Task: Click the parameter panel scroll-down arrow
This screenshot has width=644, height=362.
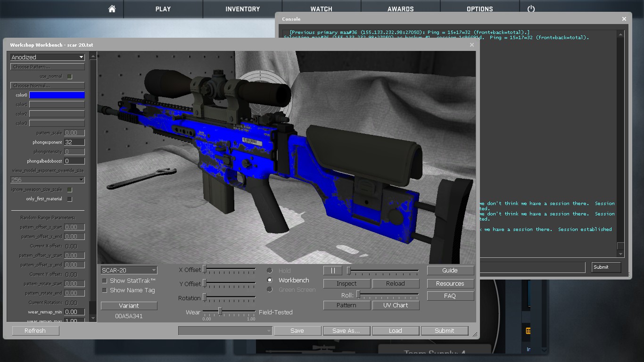Action: tap(93, 318)
